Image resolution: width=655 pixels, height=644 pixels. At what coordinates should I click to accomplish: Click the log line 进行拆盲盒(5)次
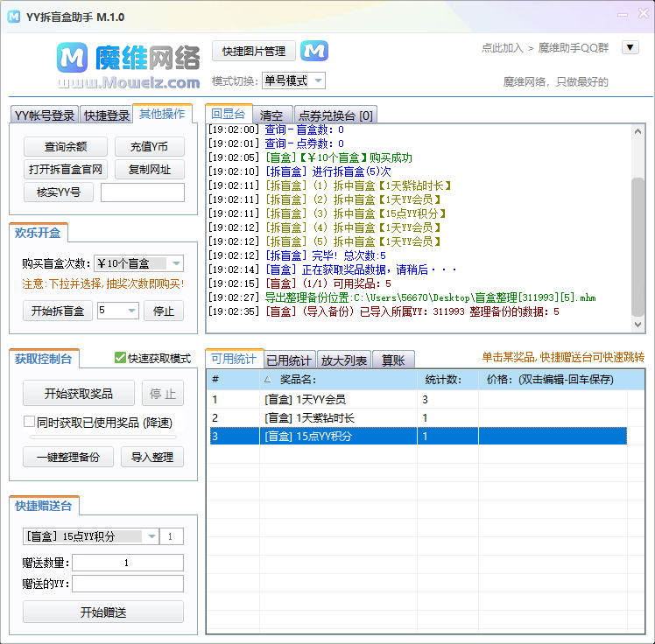pyautogui.click(x=300, y=171)
